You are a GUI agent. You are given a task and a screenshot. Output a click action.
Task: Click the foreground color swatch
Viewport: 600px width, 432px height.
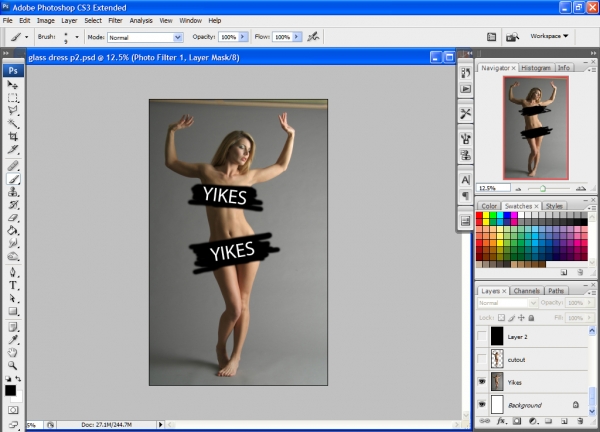coord(10,390)
